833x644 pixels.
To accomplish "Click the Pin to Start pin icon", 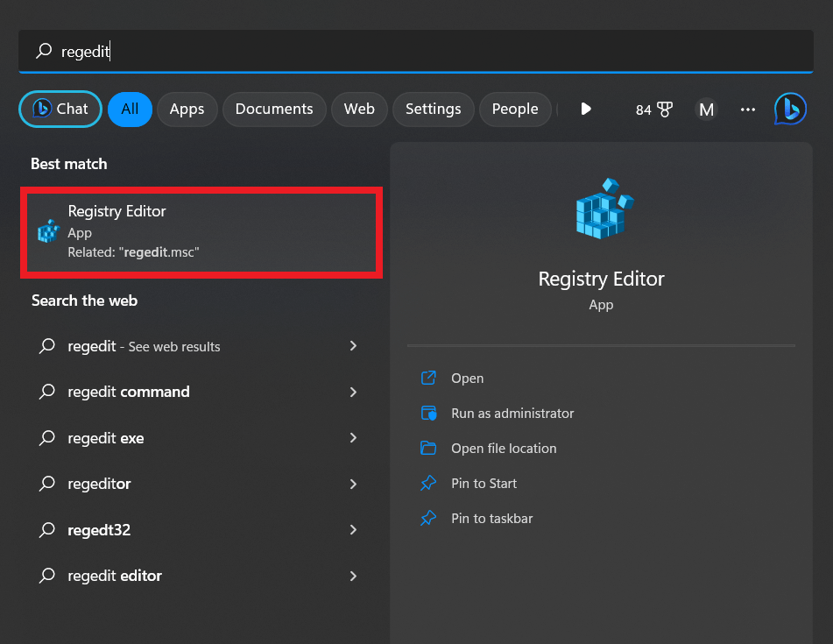I will [x=428, y=483].
